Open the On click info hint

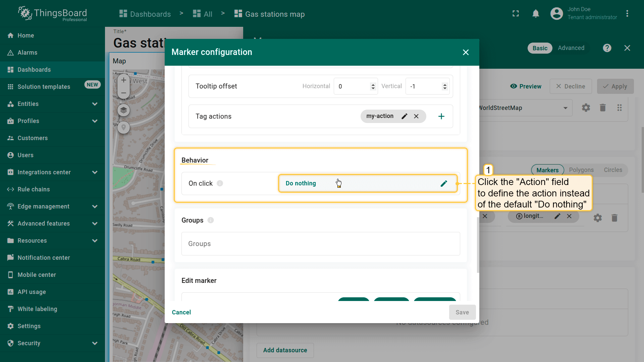(x=220, y=183)
